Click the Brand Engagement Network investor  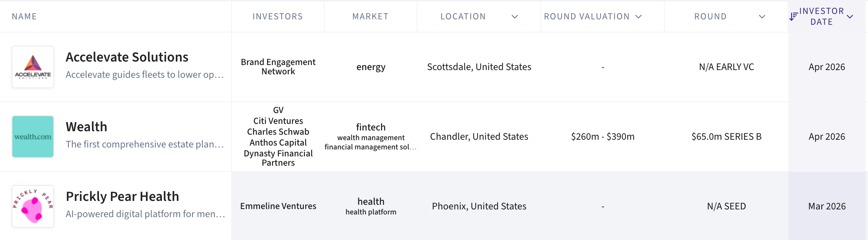click(x=278, y=67)
